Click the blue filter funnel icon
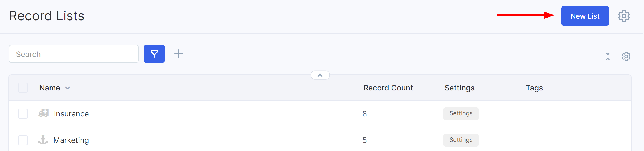The image size is (644, 151). click(x=154, y=54)
